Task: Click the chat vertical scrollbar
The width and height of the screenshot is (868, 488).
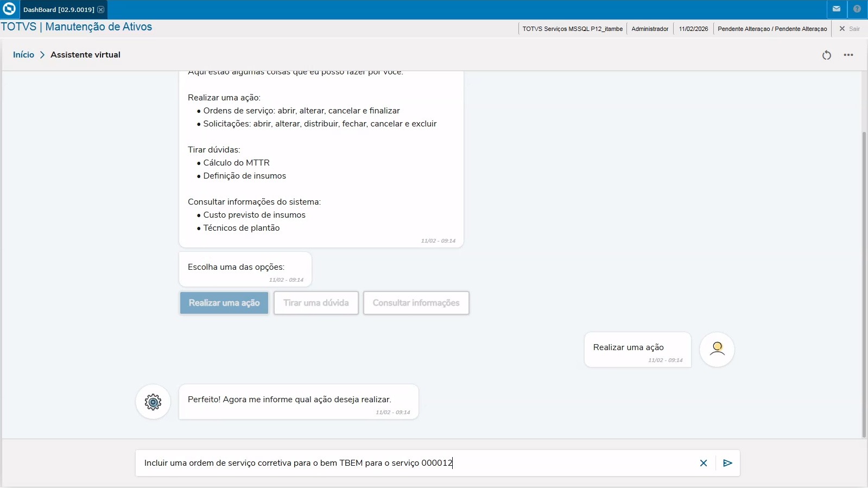Action: [864, 282]
